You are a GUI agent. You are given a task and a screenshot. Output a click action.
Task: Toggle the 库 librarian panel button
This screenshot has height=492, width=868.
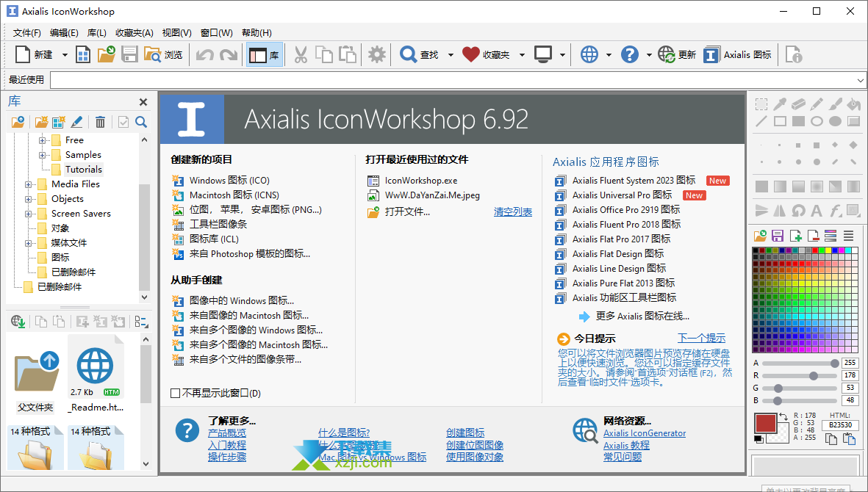pos(265,55)
